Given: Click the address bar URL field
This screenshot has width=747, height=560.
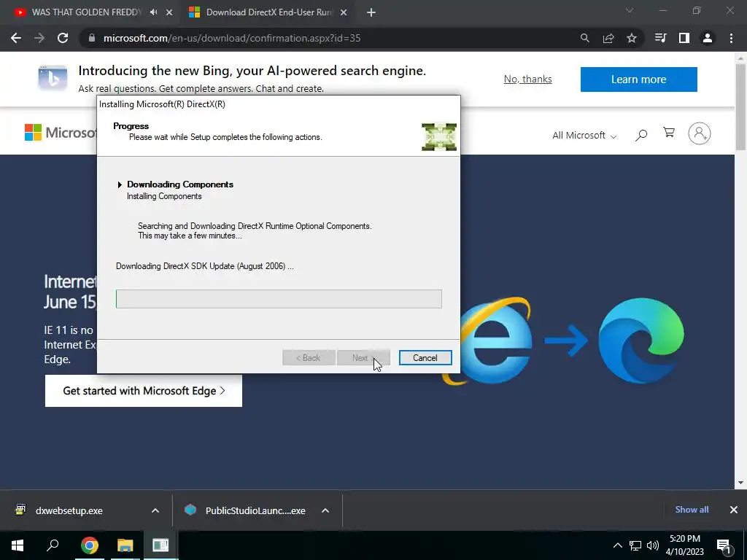Looking at the screenshot, I should [329, 38].
